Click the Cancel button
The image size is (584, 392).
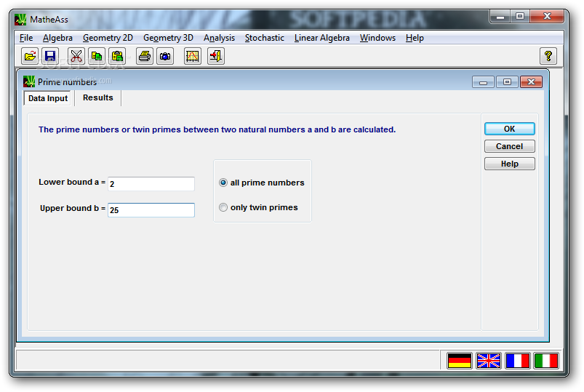click(x=510, y=146)
